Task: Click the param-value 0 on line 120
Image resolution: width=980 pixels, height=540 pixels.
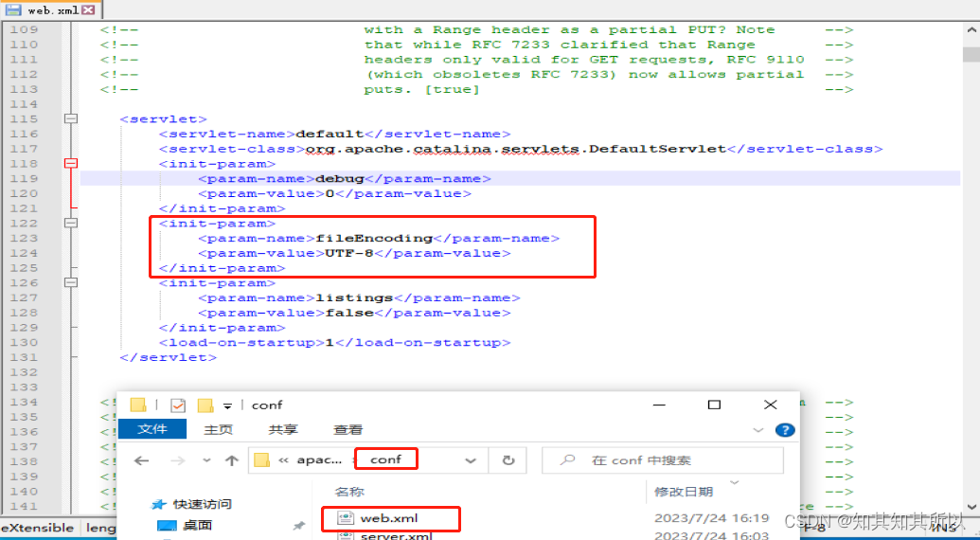Action: click(x=330, y=194)
